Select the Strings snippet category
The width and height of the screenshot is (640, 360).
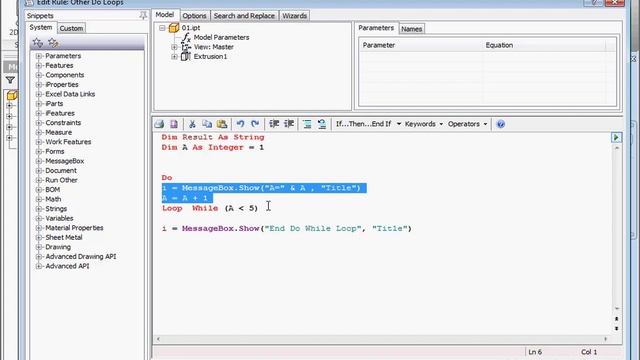pyautogui.click(x=56, y=209)
